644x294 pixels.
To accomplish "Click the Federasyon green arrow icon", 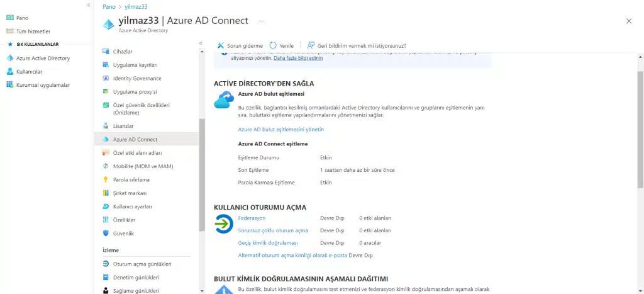I will pos(223,223).
